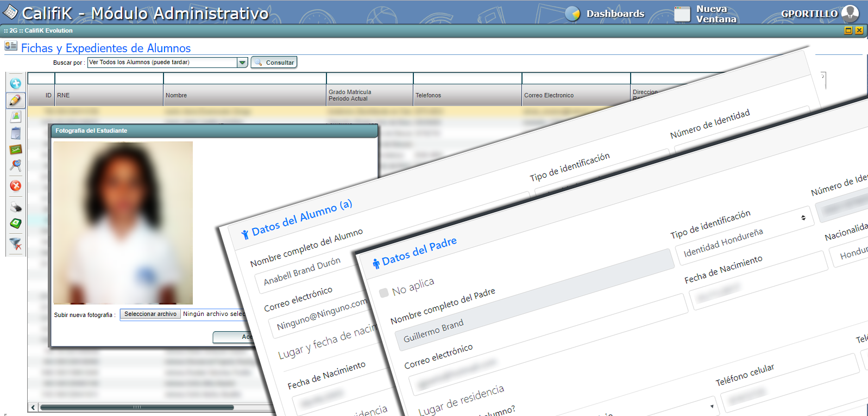
Task: Click the notepad clipboard icon
Action: [16, 133]
